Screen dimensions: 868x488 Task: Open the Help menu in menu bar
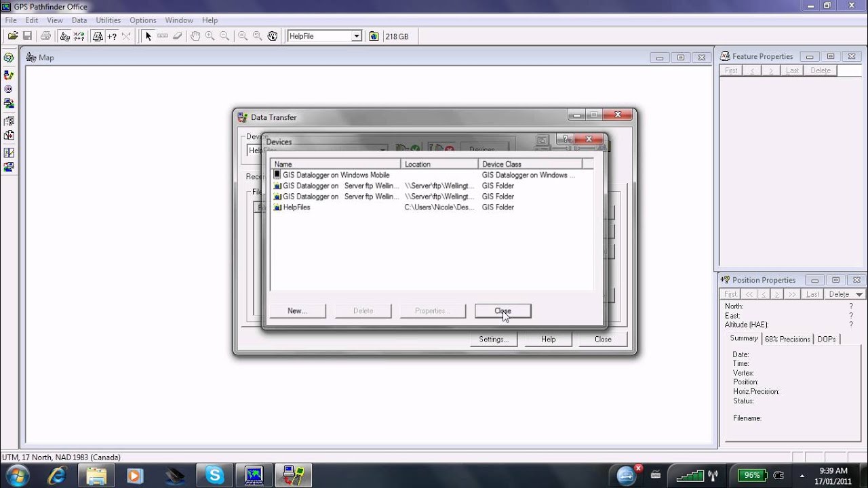[210, 20]
